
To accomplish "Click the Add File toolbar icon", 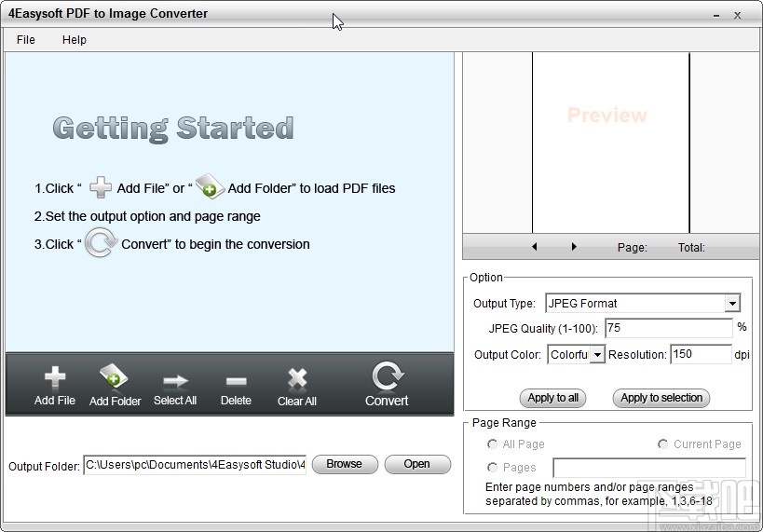I will click(54, 376).
